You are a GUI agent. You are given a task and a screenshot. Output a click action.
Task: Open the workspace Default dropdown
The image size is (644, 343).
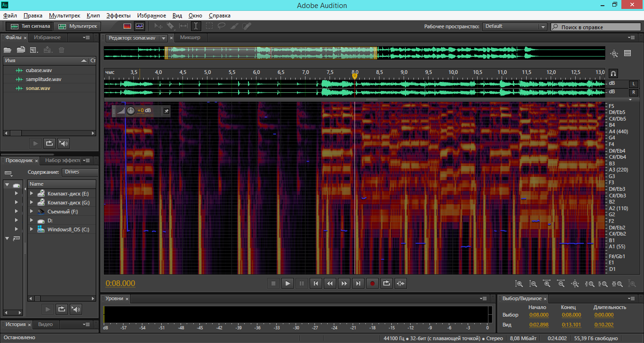click(x=514, y=27)
